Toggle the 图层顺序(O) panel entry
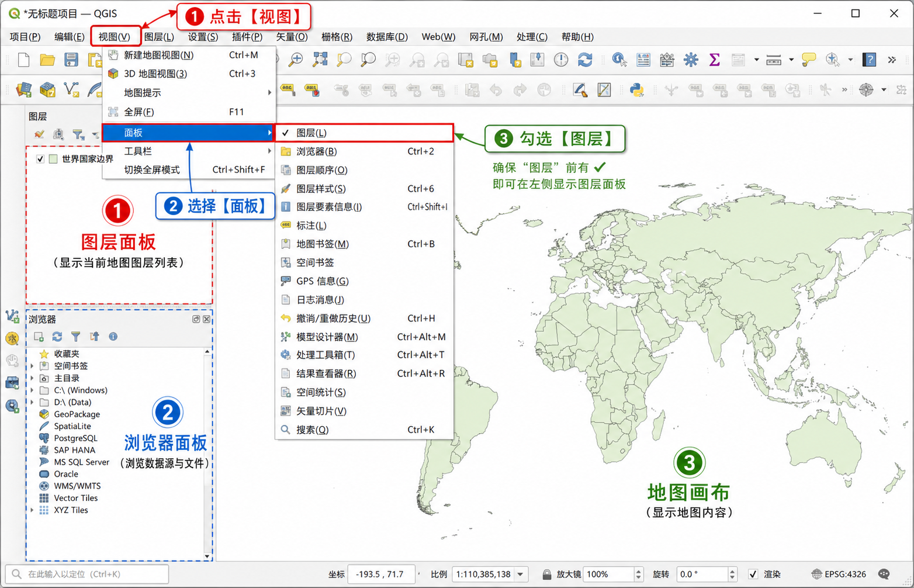This screenshot has width=914, height=588. point(364,170)
